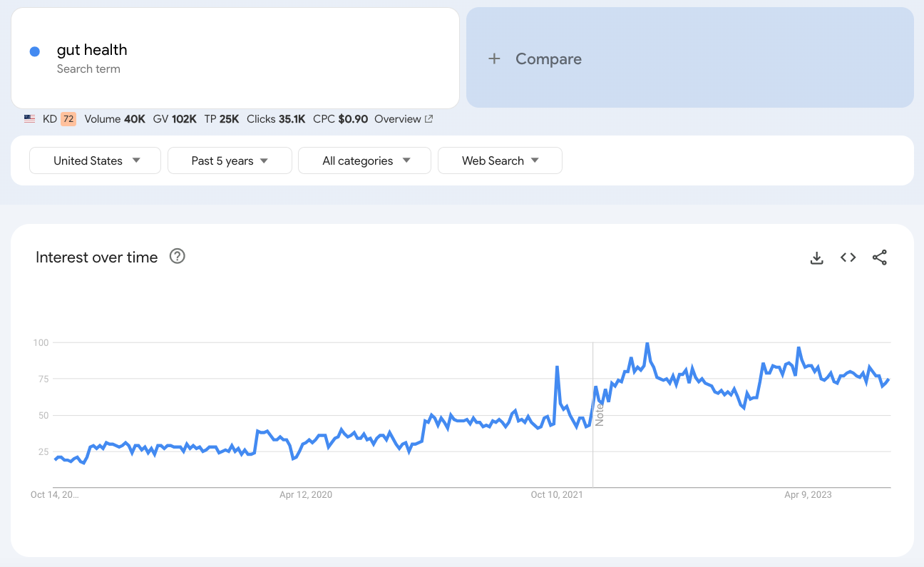Screen dimensions: 924x567
Task: Open the United States region dropdown
Action: pos(94,160)
